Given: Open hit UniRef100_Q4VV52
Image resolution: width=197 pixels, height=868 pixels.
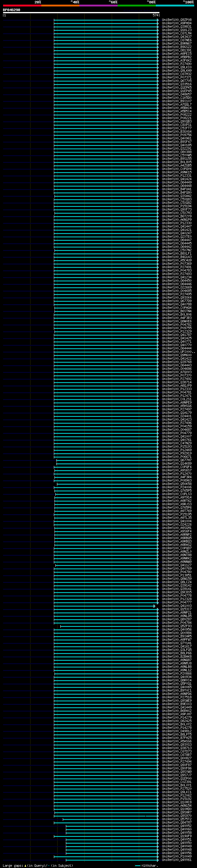Looking at the screenshot, I should [176, 826].
